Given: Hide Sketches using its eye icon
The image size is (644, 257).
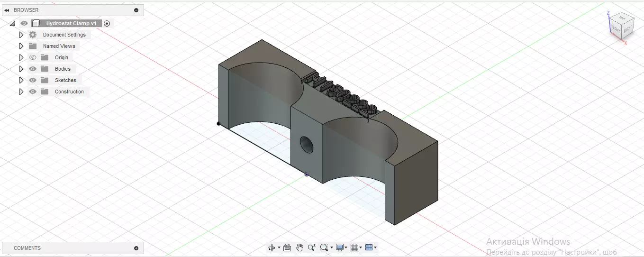Looking at the screenshot, I should [x=33, y=80].
